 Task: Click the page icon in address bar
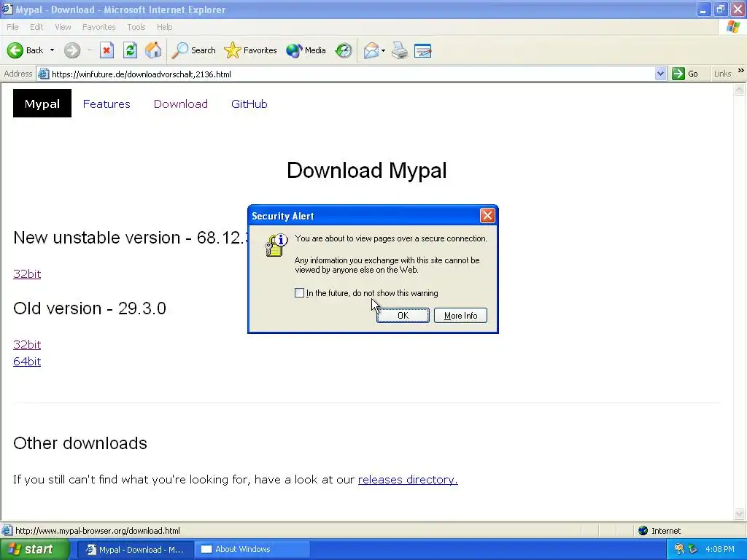43,74
